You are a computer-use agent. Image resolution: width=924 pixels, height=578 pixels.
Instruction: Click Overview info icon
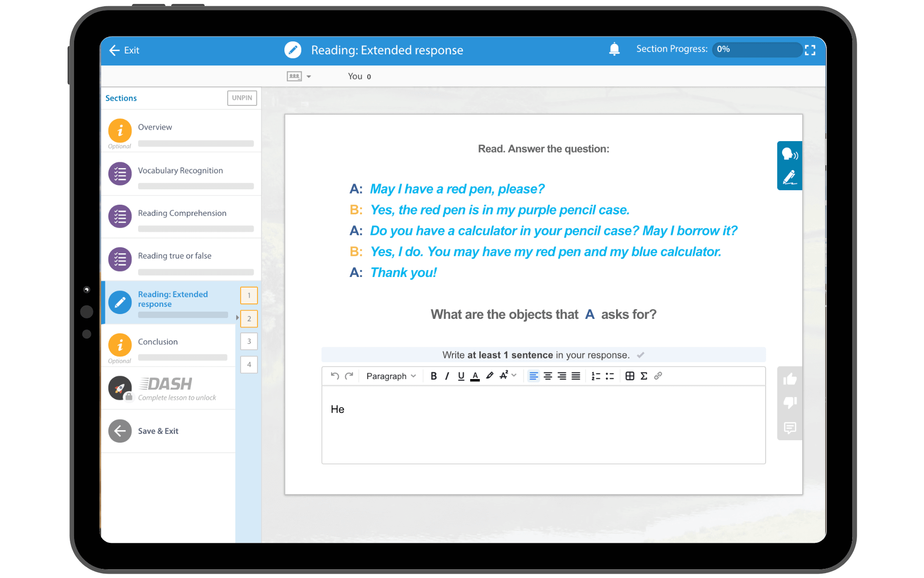pos(120,131)
